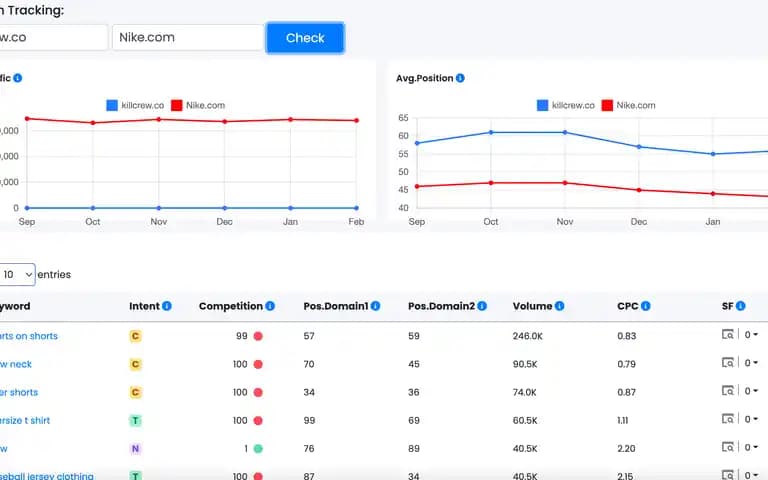This screenshot has width=768, height=480.
Task: Open the keyword link ending in 'w neck'
Action: click(16, 364)
